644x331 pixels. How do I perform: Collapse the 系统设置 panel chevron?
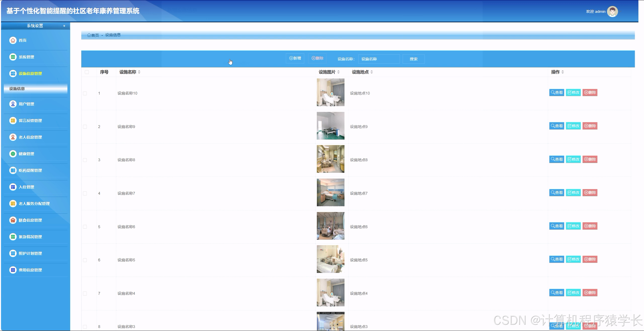tap(64, 26)
